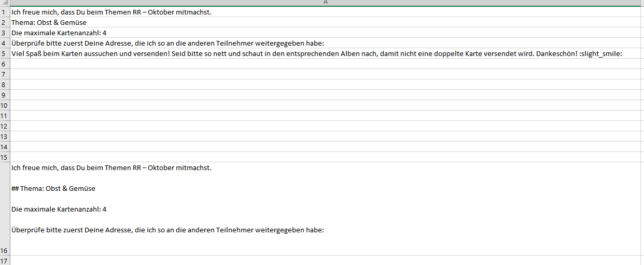644x265 pixels.
Task: Click the empty cell in row 9
Action: (327, 95)
